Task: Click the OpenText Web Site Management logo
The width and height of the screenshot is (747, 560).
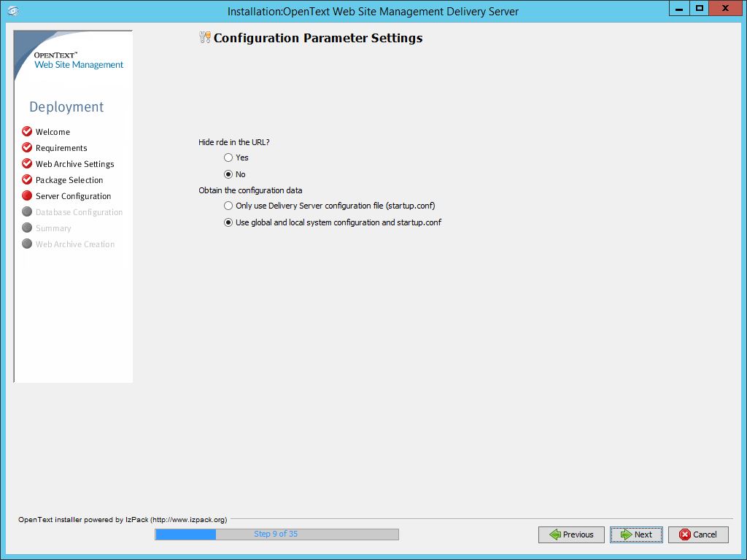Action: [x=79, y=61]
